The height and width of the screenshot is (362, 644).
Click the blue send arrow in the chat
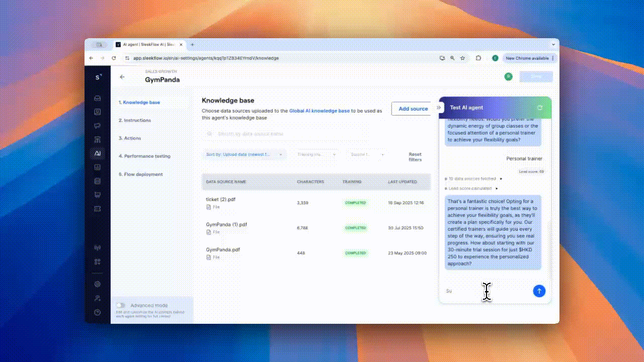tap(539, 291)
